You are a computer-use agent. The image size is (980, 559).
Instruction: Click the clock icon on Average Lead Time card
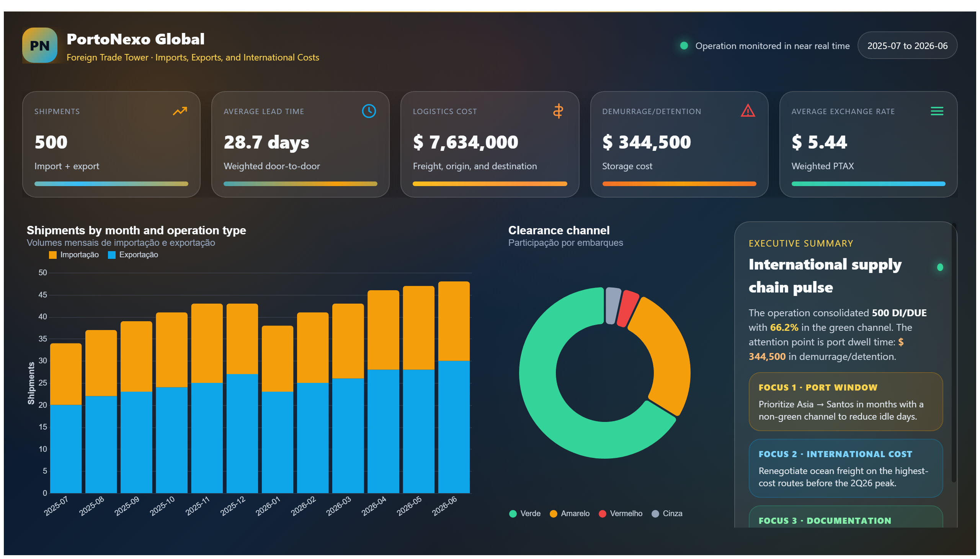pos(369,111)
